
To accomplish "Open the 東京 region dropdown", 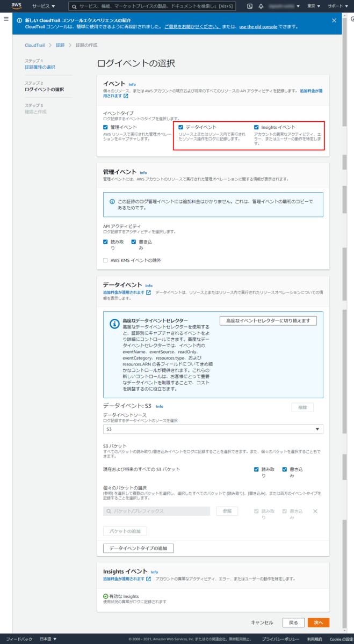I will click(x=314, y=6).
